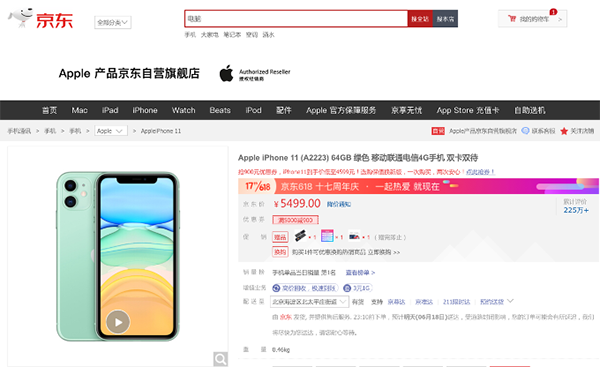Image resolution: width=600 pixels, height=367 pixels.
Task: Expand the delivery services chevron
Action: (x=510, y=301)
